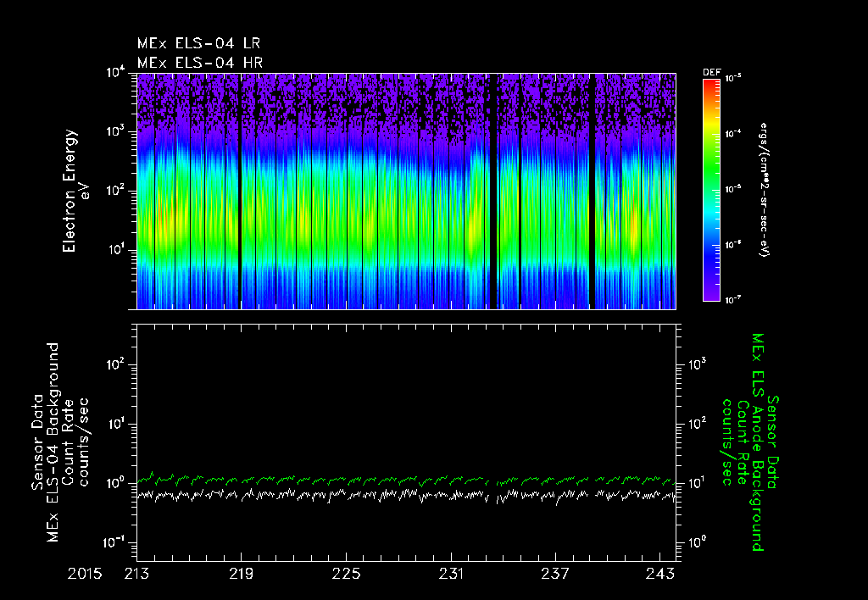Viewport: 868px width, 600px height.
Task: Click the 213 day tick label
Action: point(136,574)
